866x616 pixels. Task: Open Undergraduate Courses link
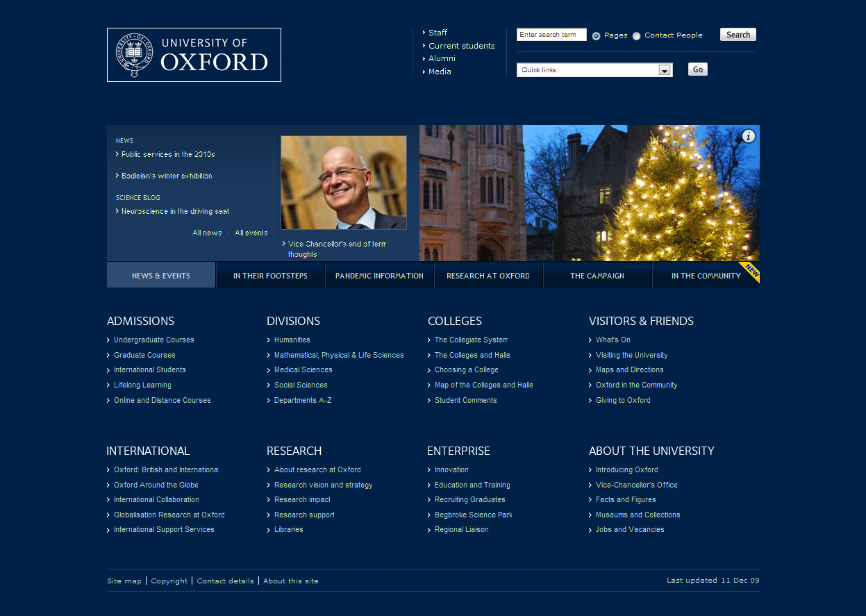153,340
